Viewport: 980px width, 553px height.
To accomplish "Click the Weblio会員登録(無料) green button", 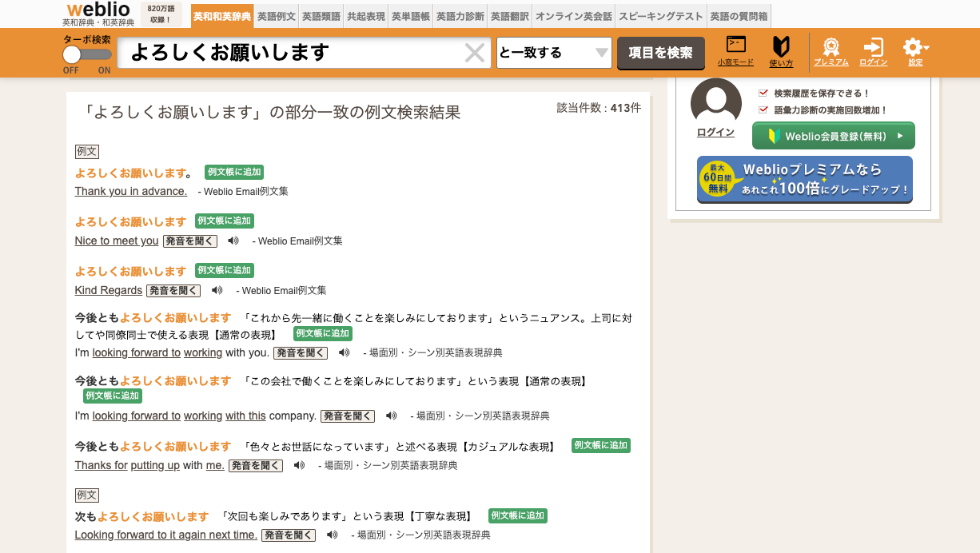I will [x=833, y=136].
